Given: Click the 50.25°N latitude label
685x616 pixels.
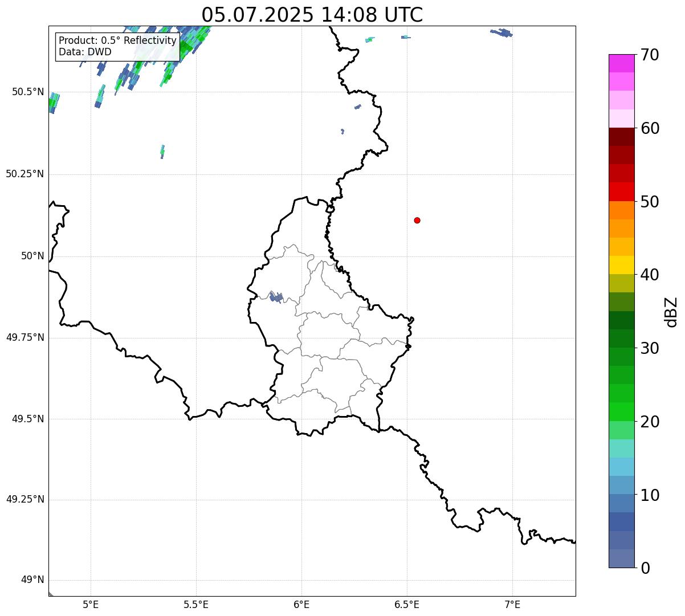Looking at the screenshot, I should pyautogui.click(x=25, y=174).
